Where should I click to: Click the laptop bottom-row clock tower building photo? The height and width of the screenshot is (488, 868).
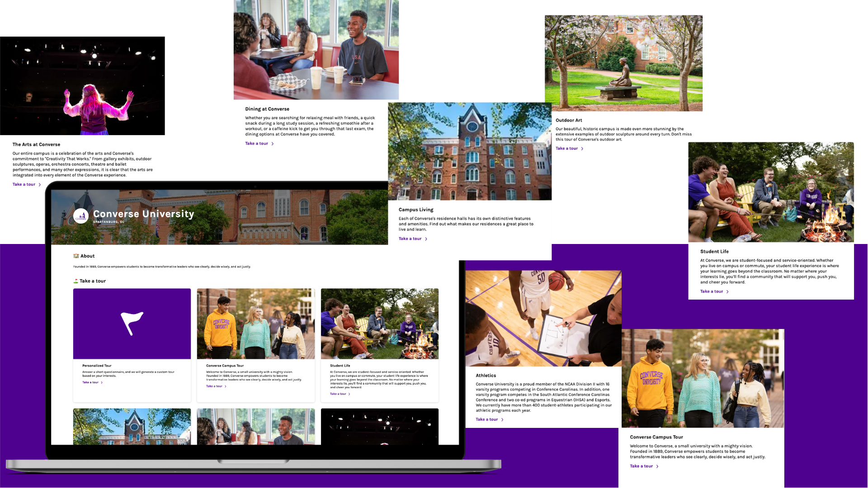(x=132, y=427)
